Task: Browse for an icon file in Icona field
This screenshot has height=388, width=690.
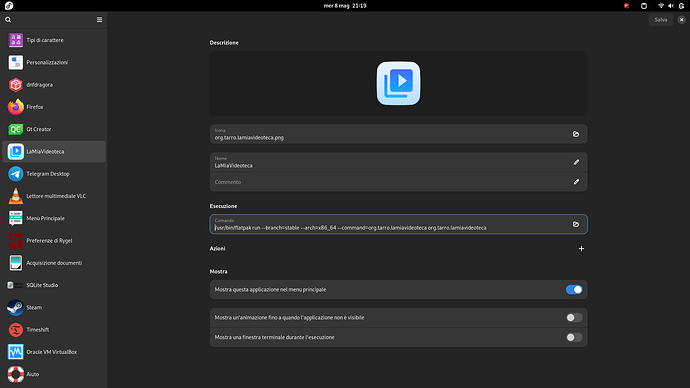Action: point(576,134)
